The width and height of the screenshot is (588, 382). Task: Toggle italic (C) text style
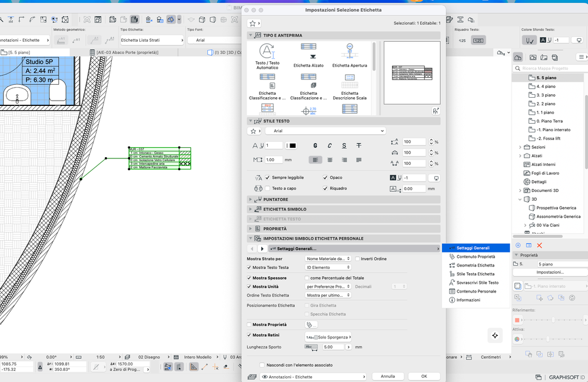coord(330,145)
